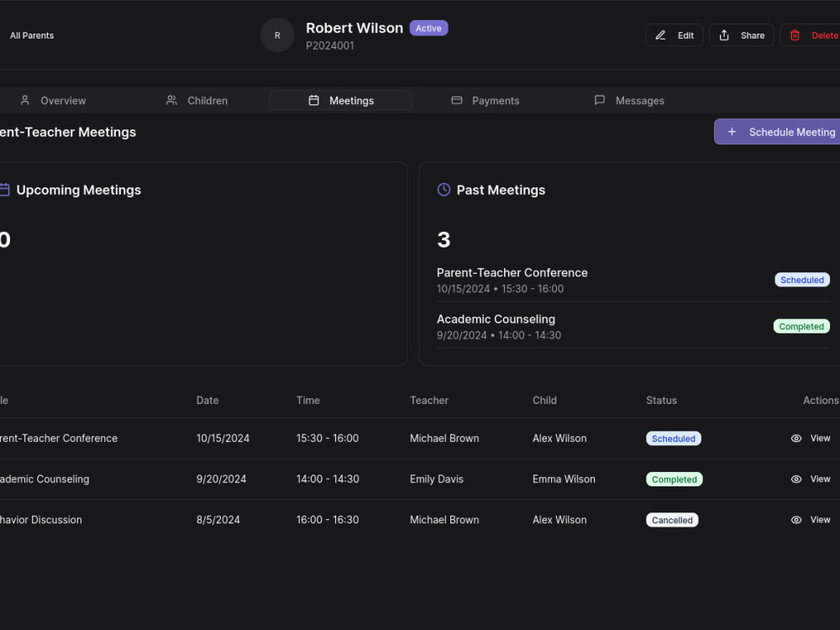Click time 16:00 - 16:30
This screenshot has width=840, height=630.
coord(328,520)
